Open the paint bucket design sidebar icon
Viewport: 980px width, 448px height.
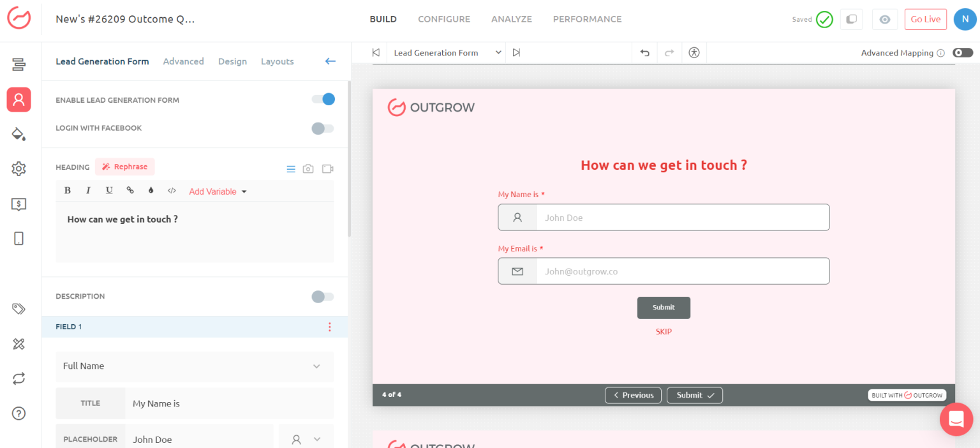pyautogui.click(x=19, y=134)
